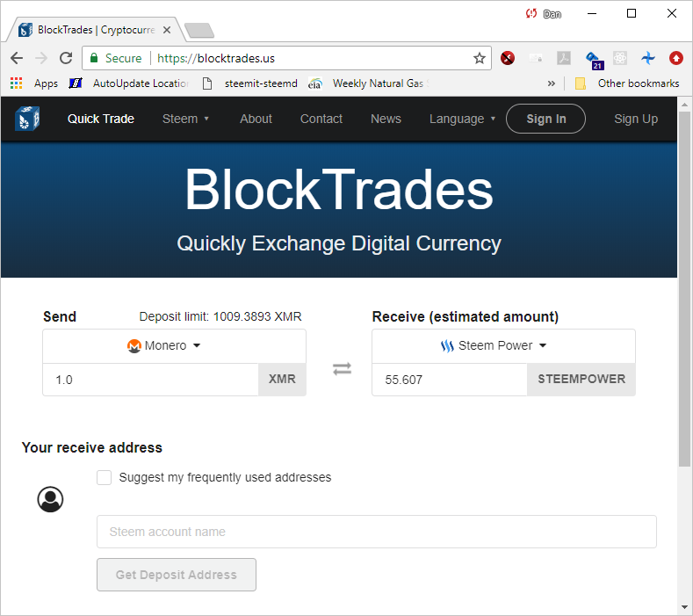
Task: Expand the Language menu
Action: click(462, 119)
